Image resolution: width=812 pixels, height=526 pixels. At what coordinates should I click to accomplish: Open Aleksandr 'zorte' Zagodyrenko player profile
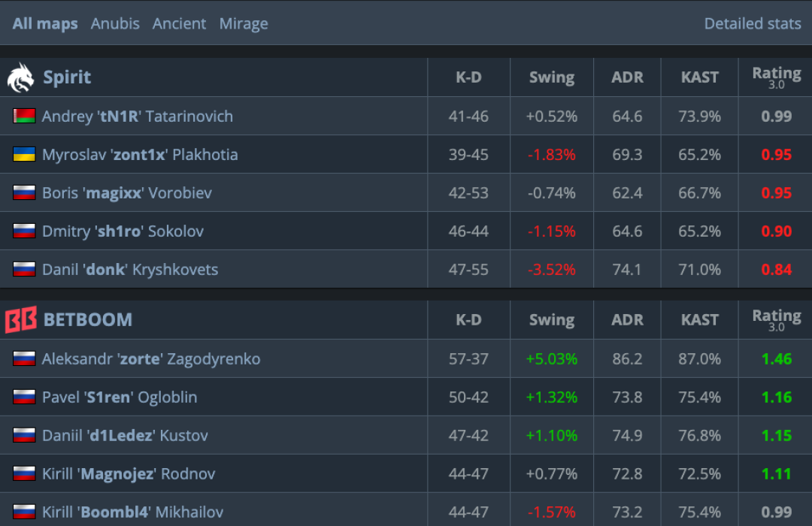[151, 358]
